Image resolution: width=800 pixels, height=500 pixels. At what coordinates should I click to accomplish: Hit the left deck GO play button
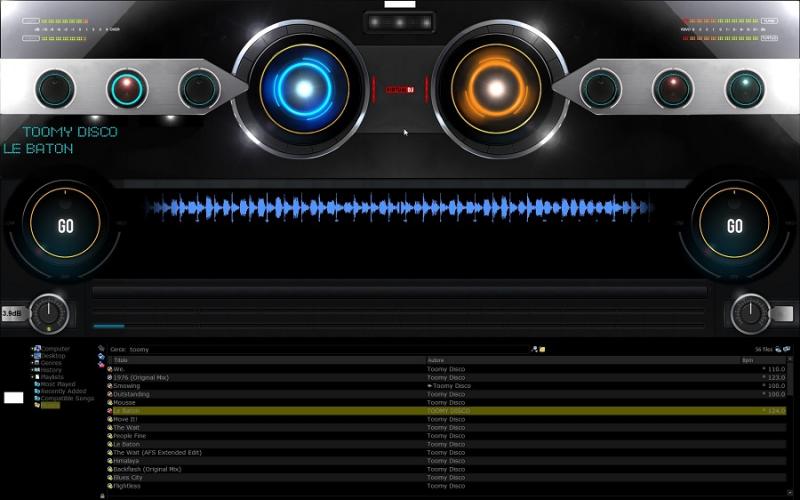[65, 223]
